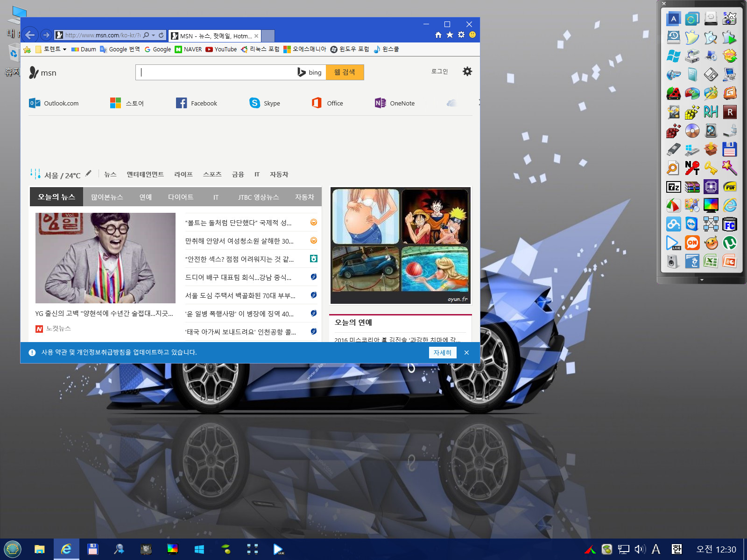The height and width of the screenshot is (560, 747).
Task: Open the dark red R app in launcher
Action: pos(730,112)
